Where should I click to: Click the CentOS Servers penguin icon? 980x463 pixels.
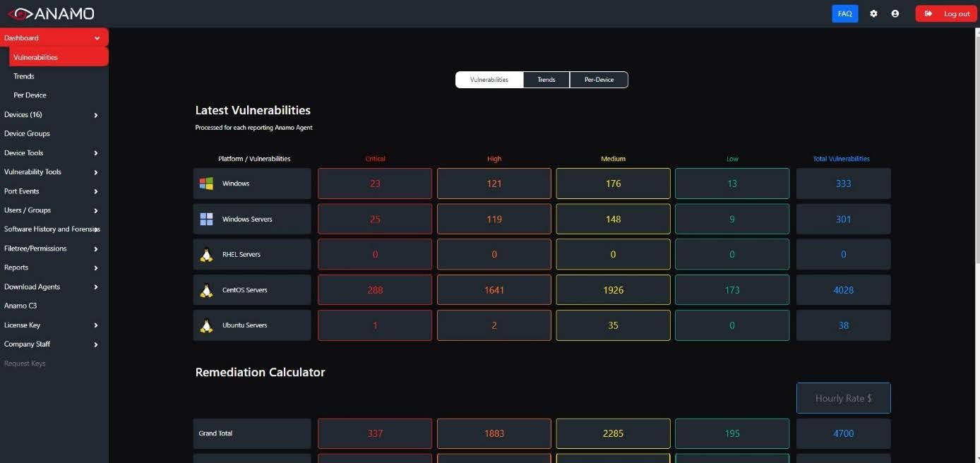tap(206, 290)
